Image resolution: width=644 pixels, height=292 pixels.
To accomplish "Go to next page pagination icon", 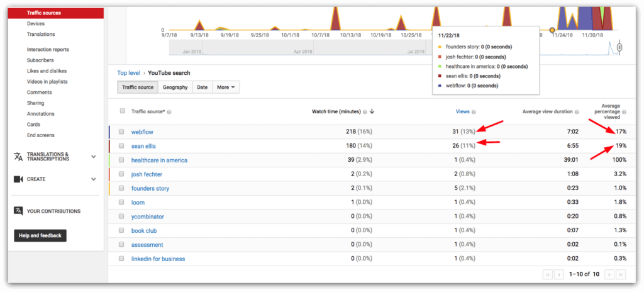I will 610,274.
